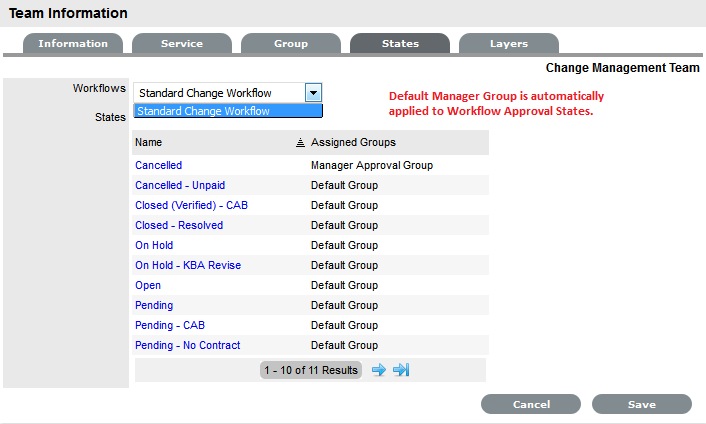Open Closed (Verified) - CAB state
Viewport: 706px width, 424px height.
(191, 205)
